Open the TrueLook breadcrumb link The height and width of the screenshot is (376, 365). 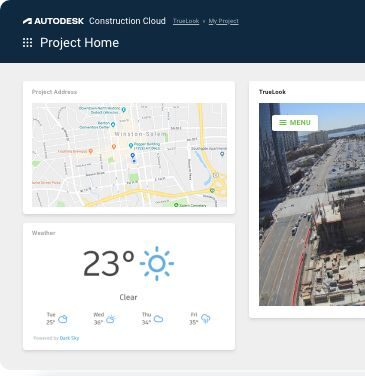[186, 21]
